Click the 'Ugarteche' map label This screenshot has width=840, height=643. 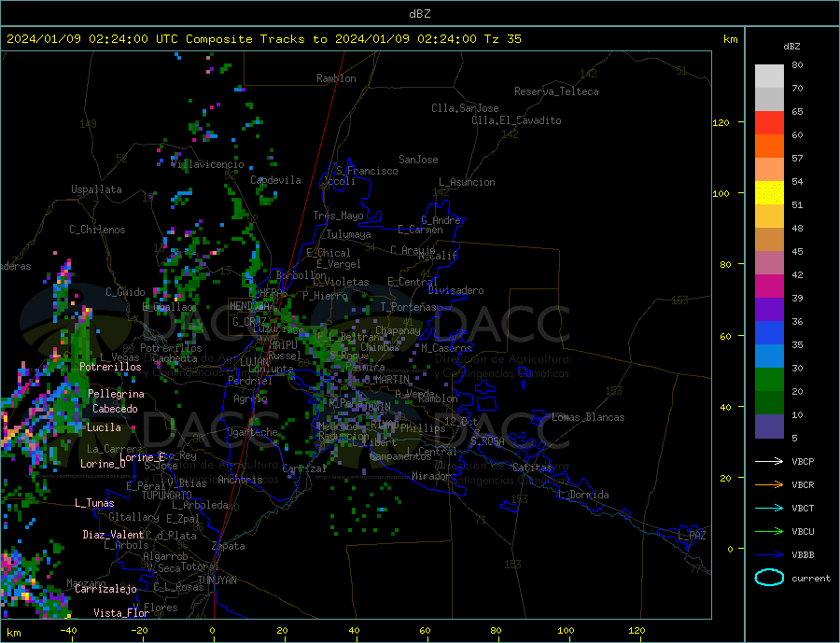(x=252, y=432)
